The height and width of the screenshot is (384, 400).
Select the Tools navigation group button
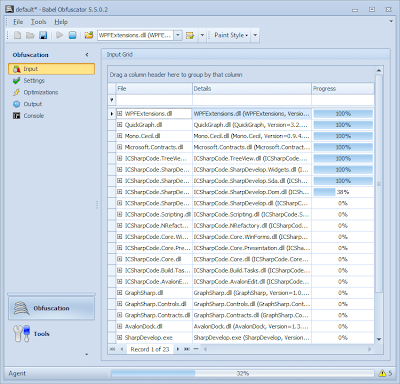click(x=51, y=334)
